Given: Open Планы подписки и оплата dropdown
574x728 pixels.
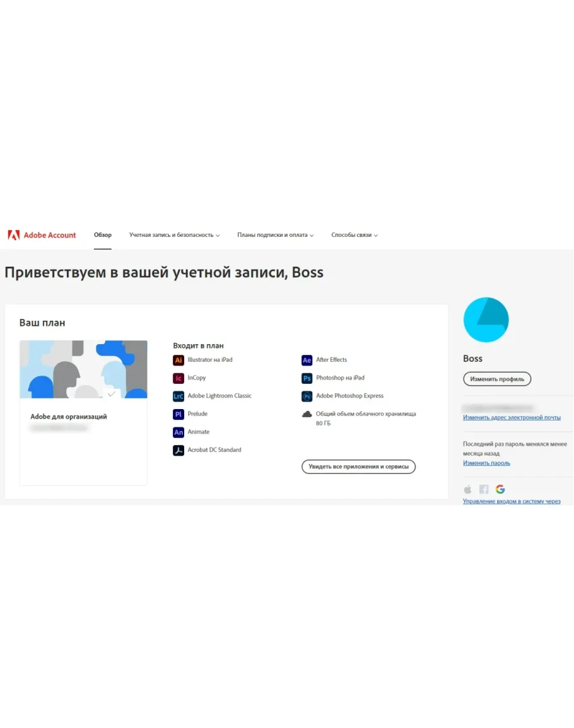Looking at the screenshot, I should point(275,235).
